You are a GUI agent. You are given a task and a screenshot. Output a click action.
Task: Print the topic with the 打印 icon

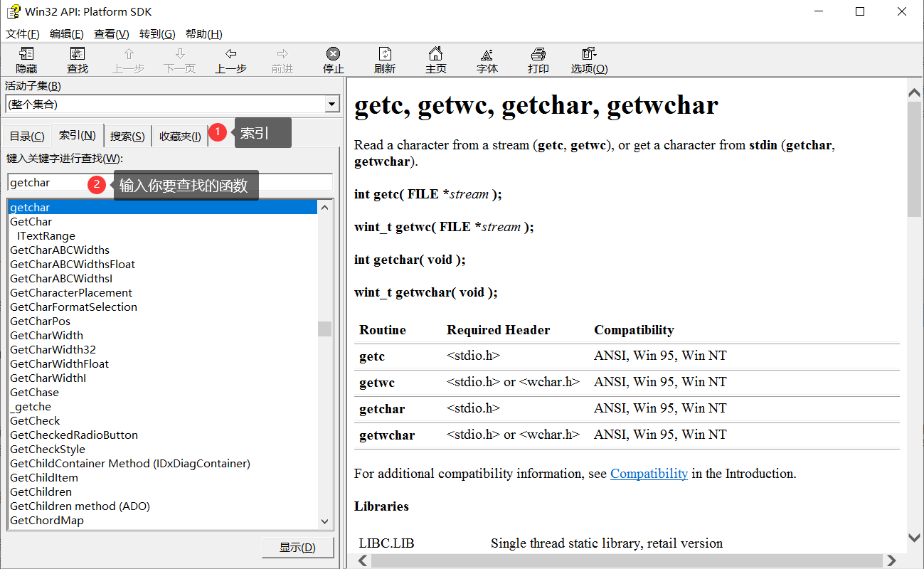pyautogui.click(x=538, y=54)
